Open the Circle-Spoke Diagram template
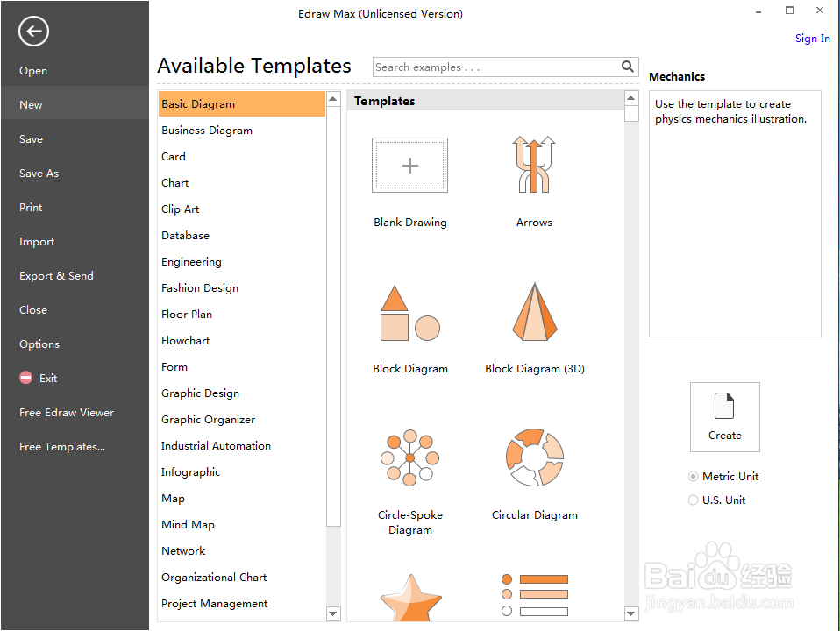840x631 pixels. [x=409, y=458]
